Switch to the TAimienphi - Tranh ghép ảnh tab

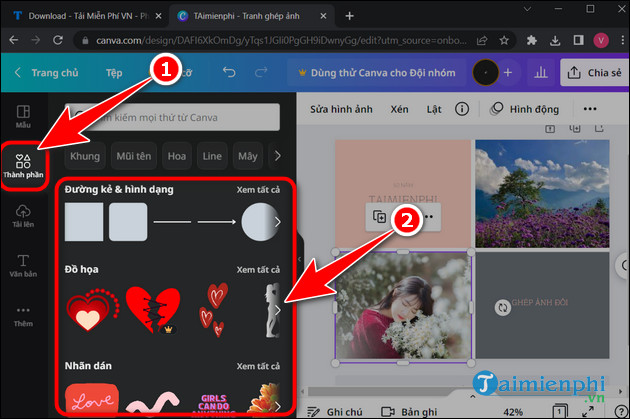[x=253, y=16]
